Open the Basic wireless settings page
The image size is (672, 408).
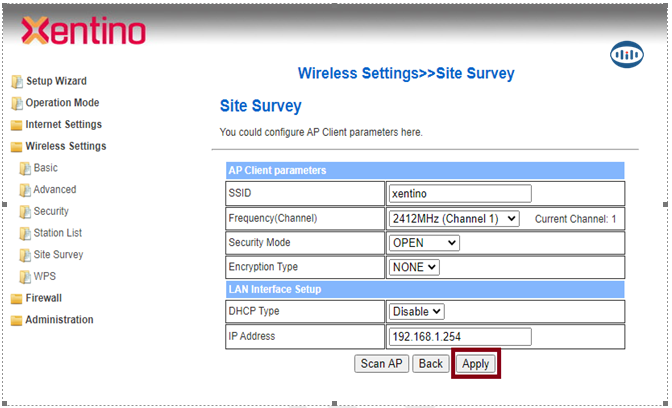(45, 168)
